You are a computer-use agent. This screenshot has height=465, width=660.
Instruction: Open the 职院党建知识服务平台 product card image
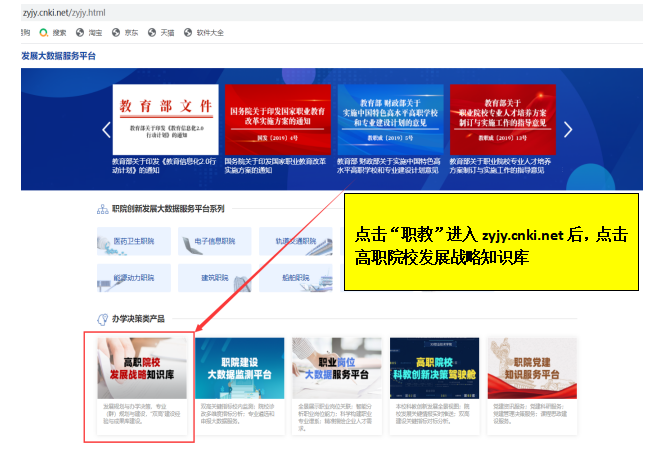[x=532, y=368]
